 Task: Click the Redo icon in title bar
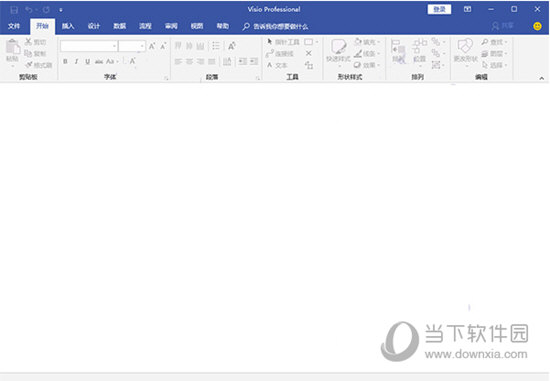pos(46,10)
